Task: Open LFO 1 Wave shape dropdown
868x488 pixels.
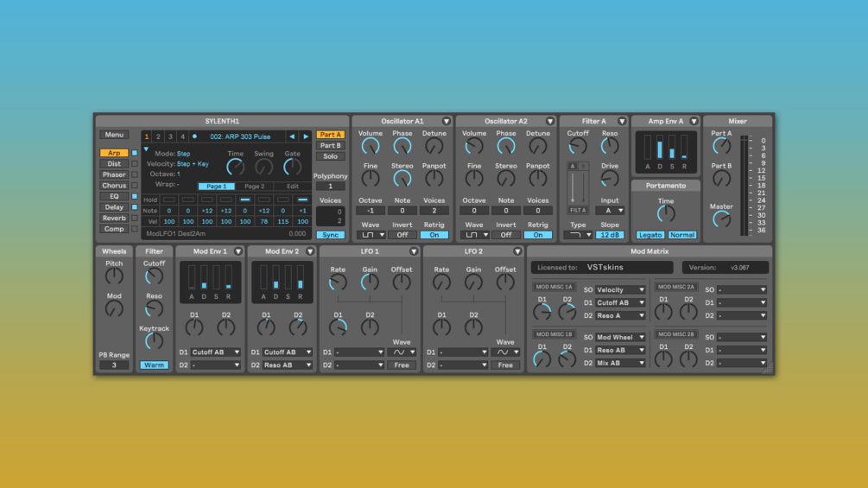Action: point(402,352)
